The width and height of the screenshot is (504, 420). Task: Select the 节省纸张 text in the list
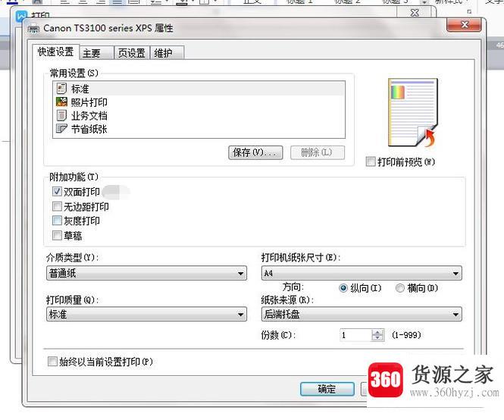(89, 129)
